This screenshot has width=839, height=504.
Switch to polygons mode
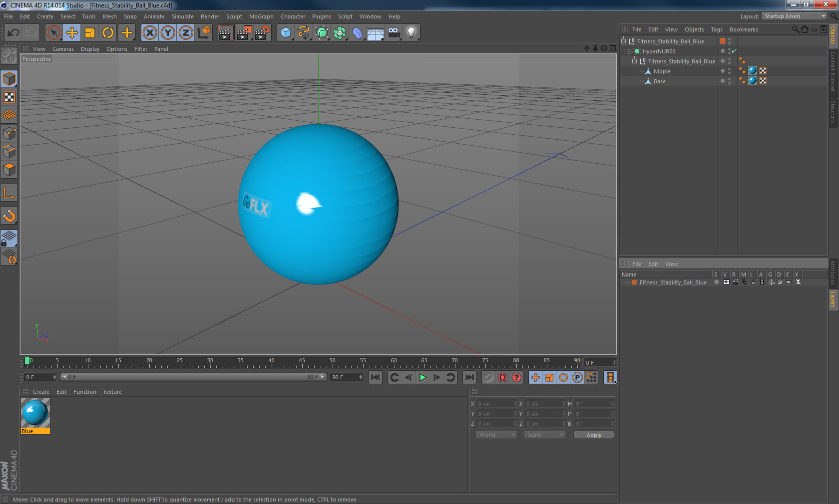click(9, 170)
